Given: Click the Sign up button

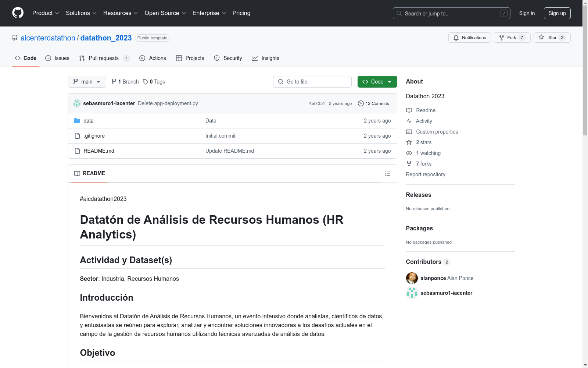Looking at the screenshot, I should [557, 13].
